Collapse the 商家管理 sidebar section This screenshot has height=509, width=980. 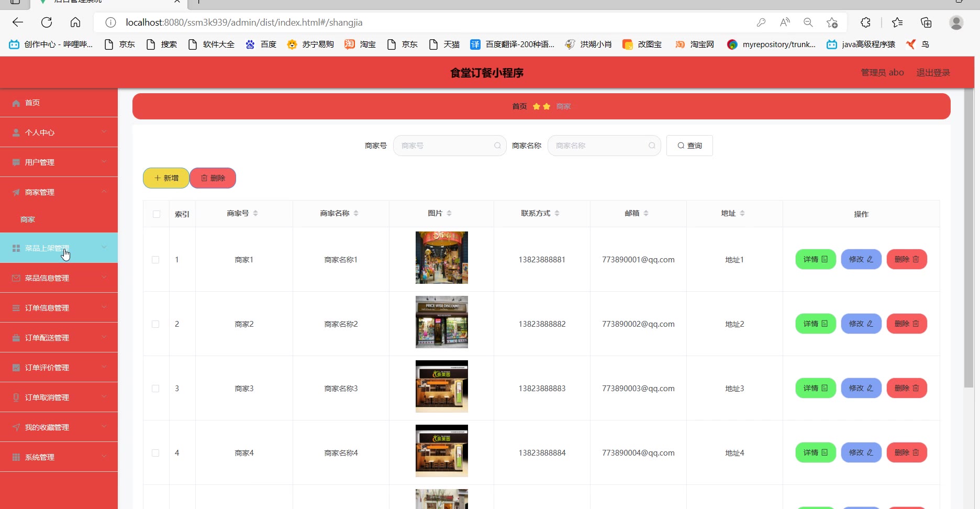click(x=59, y=192)
